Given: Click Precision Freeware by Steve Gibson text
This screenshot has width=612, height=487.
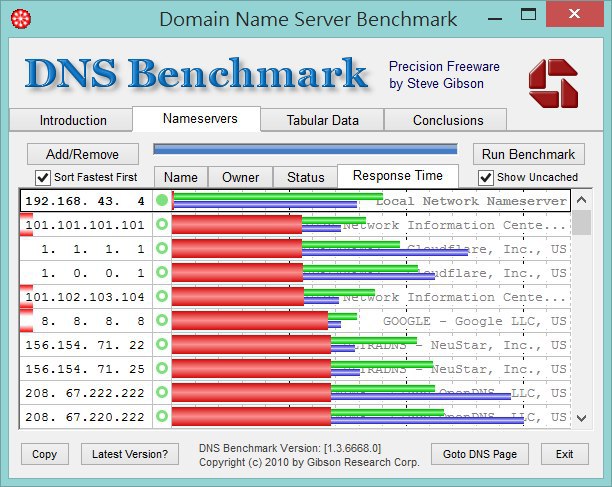Looking at the screenshot, I should pos(444,75).
